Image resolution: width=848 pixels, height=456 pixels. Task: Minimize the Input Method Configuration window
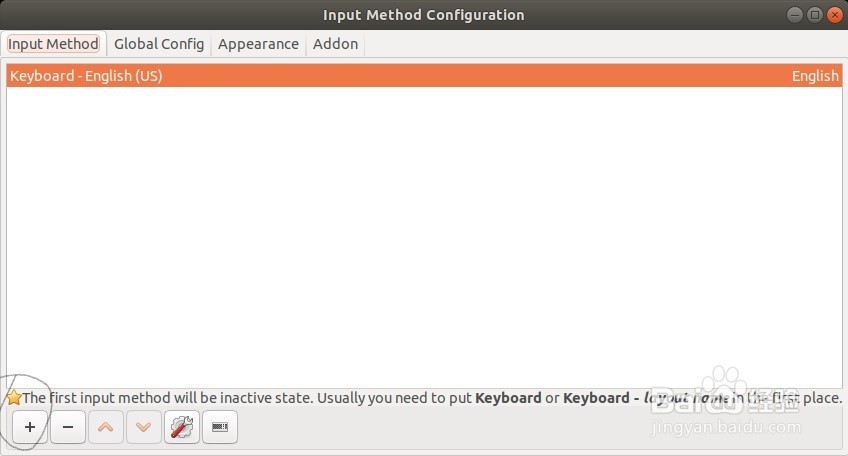coord(795,15)
